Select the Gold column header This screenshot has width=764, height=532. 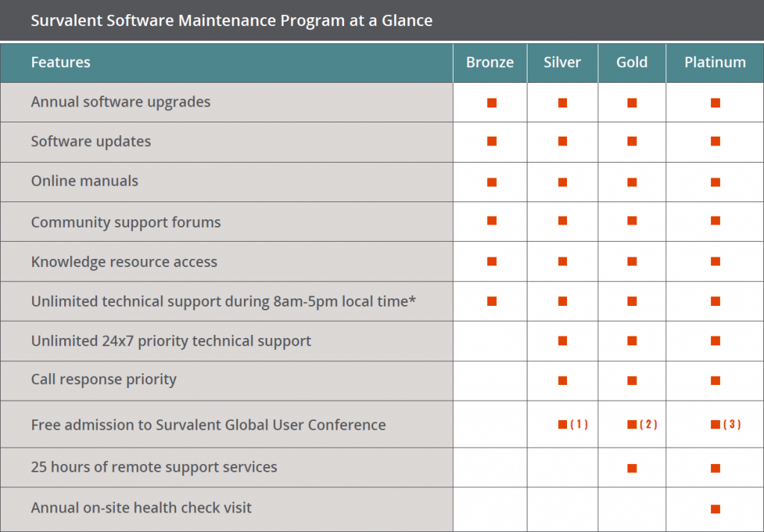tap(632, 63)
